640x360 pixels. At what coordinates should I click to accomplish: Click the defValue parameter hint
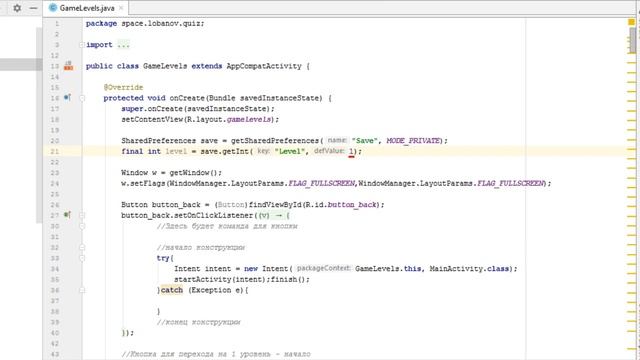[329, 151]
